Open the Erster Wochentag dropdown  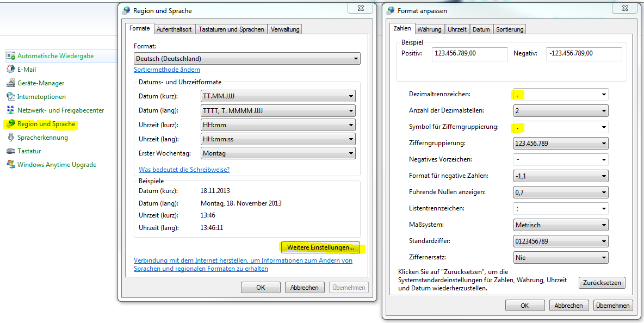coord(278,153)
